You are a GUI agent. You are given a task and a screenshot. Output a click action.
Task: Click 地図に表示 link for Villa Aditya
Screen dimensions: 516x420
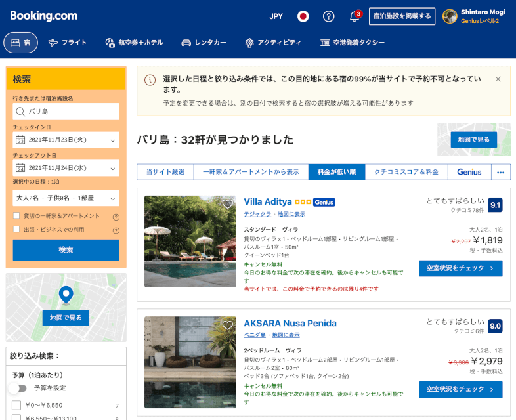coord(291,214)
